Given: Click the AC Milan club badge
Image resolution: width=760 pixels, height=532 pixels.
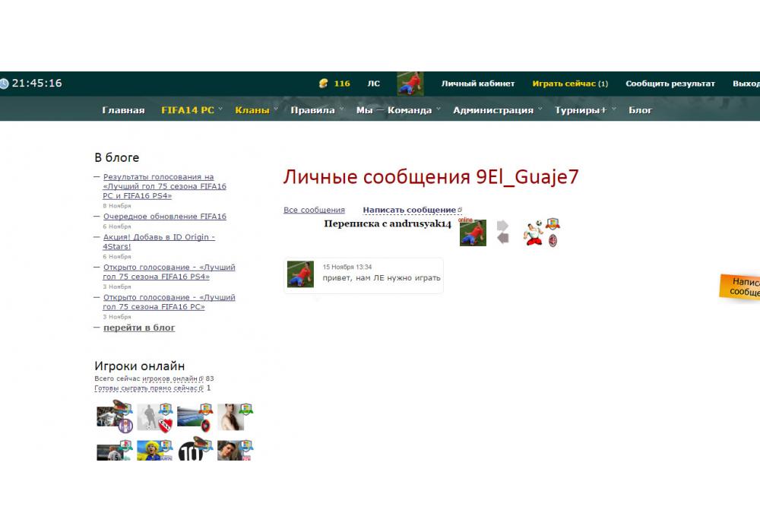Looking at the screenshot, I should coord(554,241).
